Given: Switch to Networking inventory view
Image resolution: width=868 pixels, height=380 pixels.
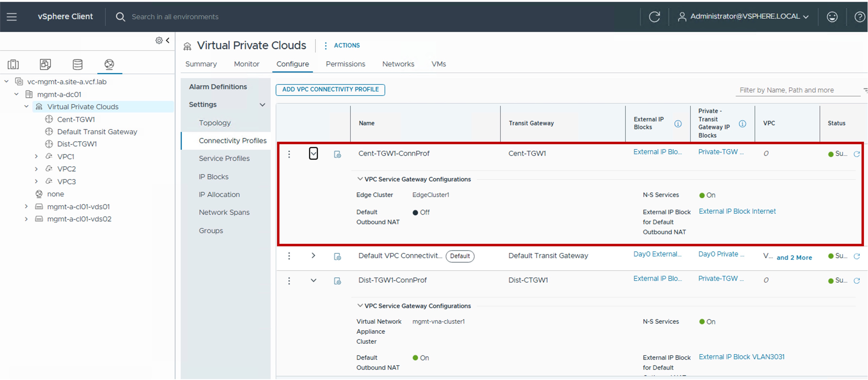Looking at the screenshot, I should point(109,64).
